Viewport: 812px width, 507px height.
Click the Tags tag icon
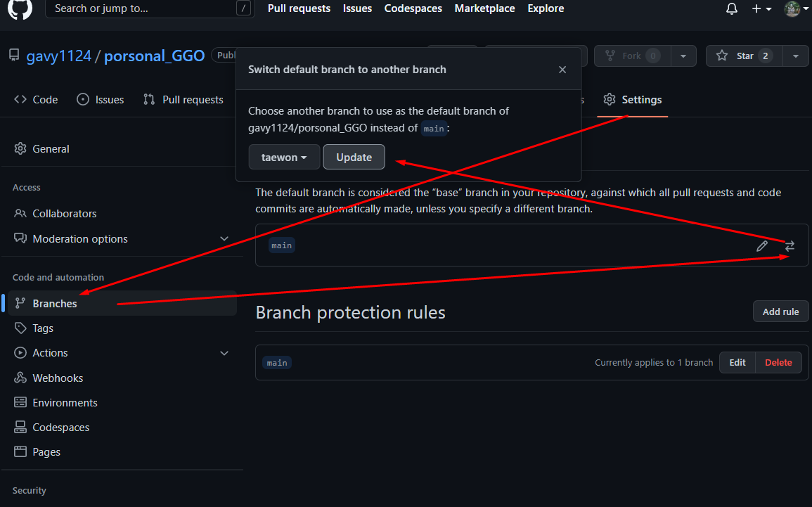(x=20, y=328)
